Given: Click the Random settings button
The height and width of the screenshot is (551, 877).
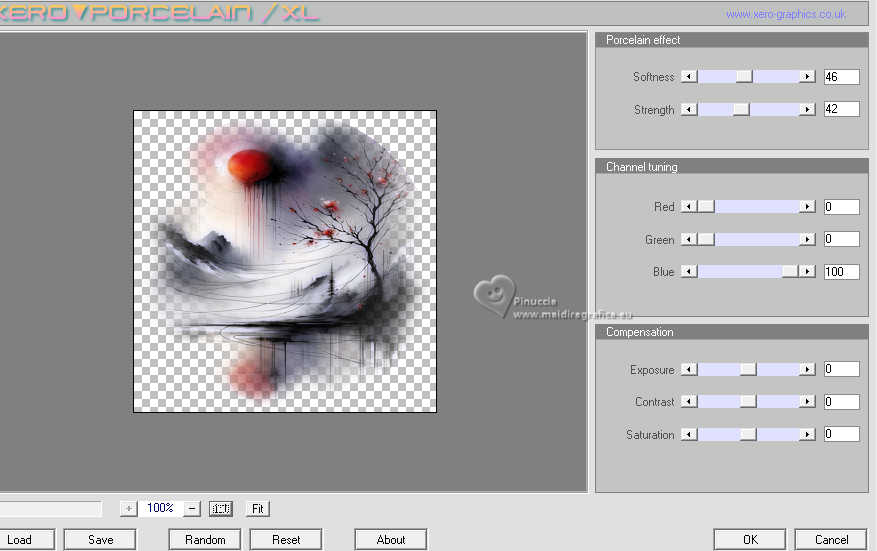Looking at the screenshot, I should [205, 540].
